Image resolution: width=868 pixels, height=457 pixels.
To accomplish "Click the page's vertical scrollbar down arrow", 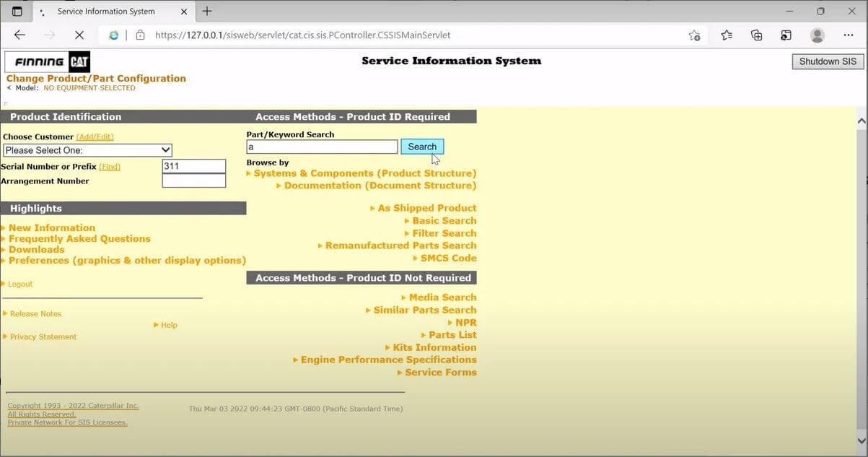I will (x=861, y=440).
